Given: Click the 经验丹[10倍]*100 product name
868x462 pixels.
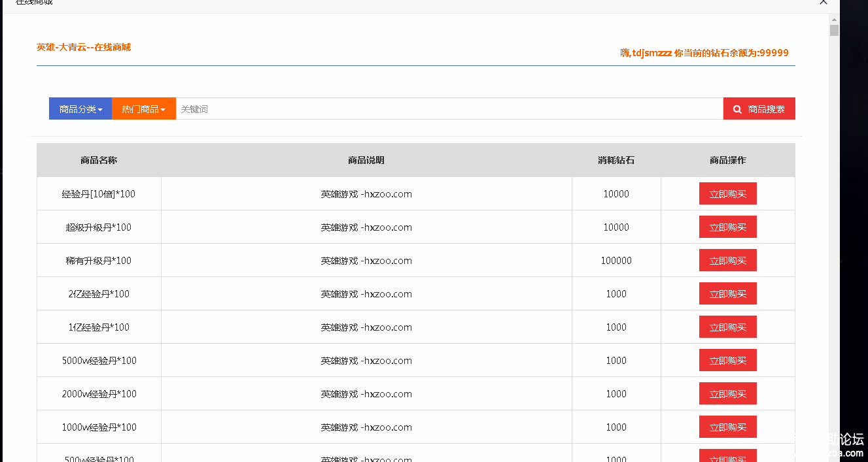Looking at the screenshot, I should [x=99, y=194].
